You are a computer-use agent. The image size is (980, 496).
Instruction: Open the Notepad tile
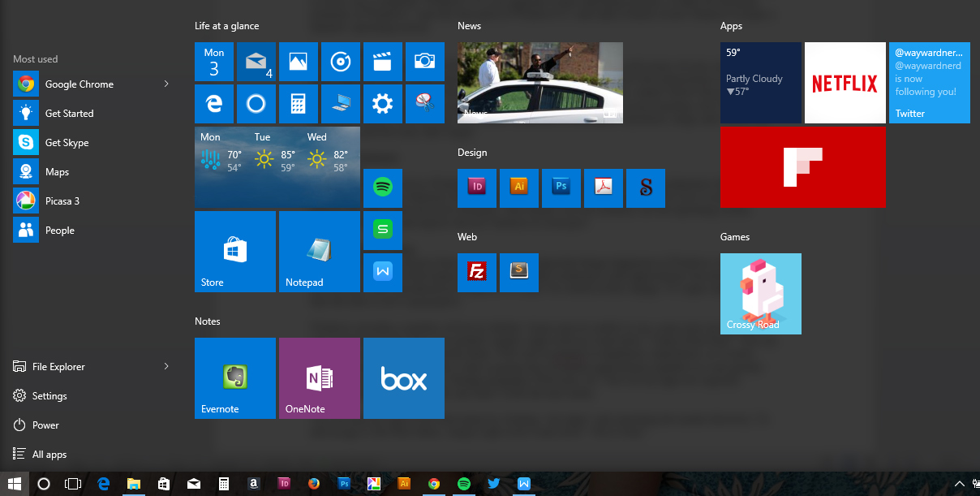coord(320,252)
